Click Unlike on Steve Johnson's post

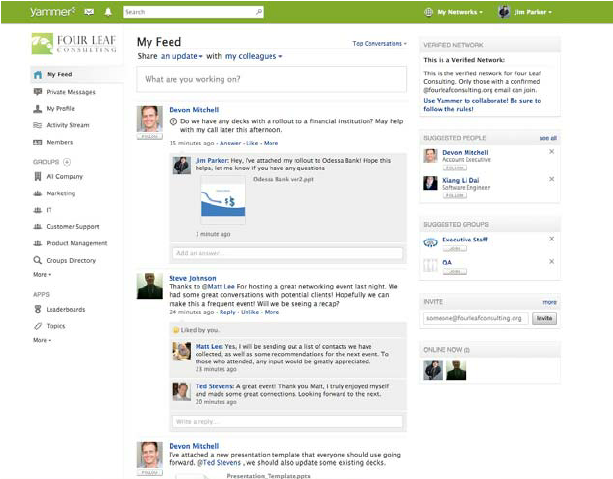[250, 312]
